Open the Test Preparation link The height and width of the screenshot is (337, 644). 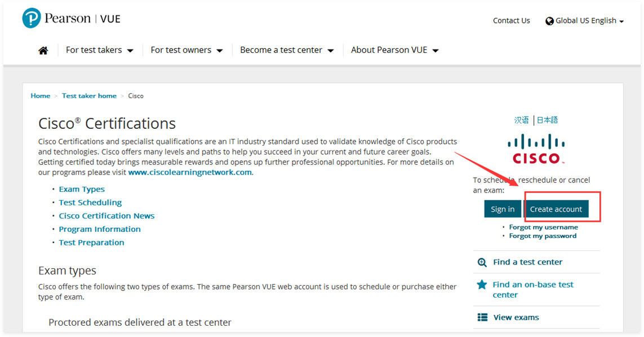pos(92,242)
